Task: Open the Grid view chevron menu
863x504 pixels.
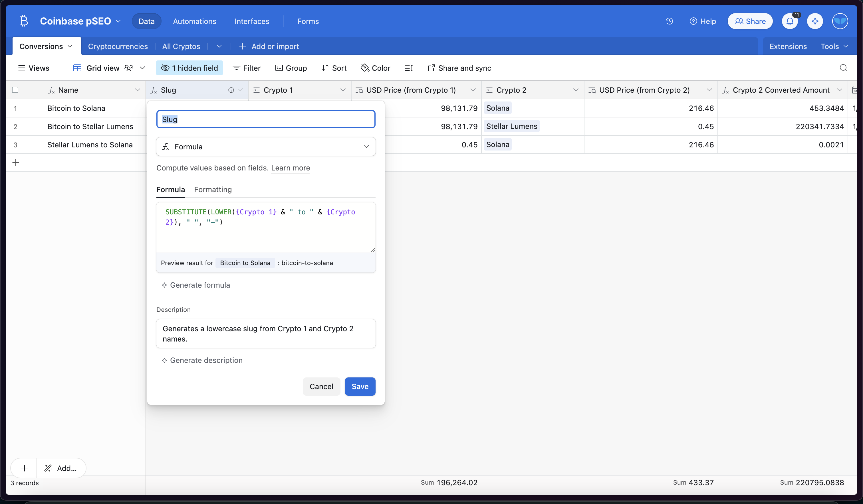Action: pos(142,68)
